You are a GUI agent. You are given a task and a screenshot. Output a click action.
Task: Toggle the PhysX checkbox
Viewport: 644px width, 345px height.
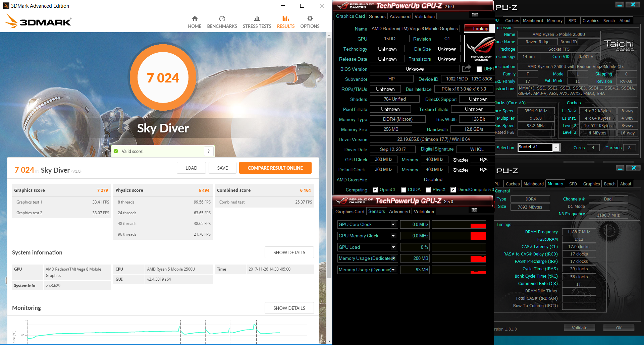point(428,190)
